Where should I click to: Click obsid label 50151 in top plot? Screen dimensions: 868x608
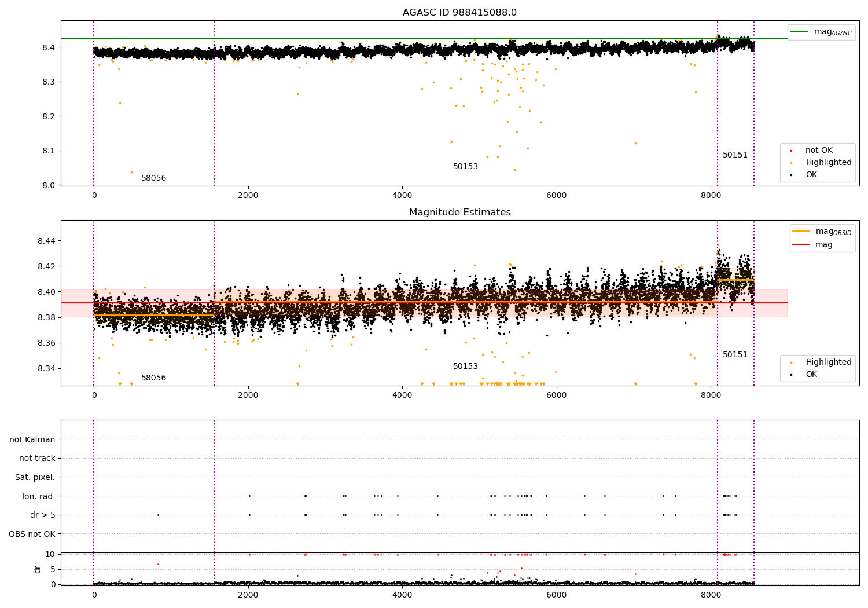(x=735, y=155)
